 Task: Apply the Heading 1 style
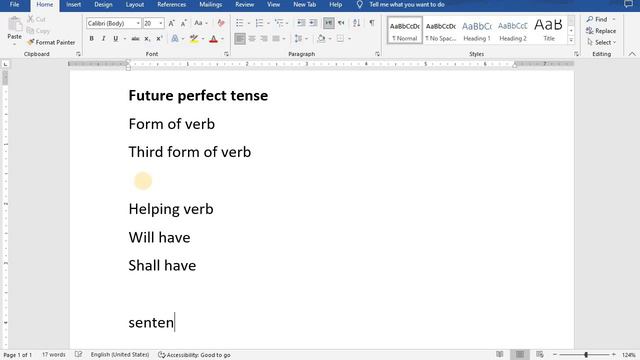(477, 31)
